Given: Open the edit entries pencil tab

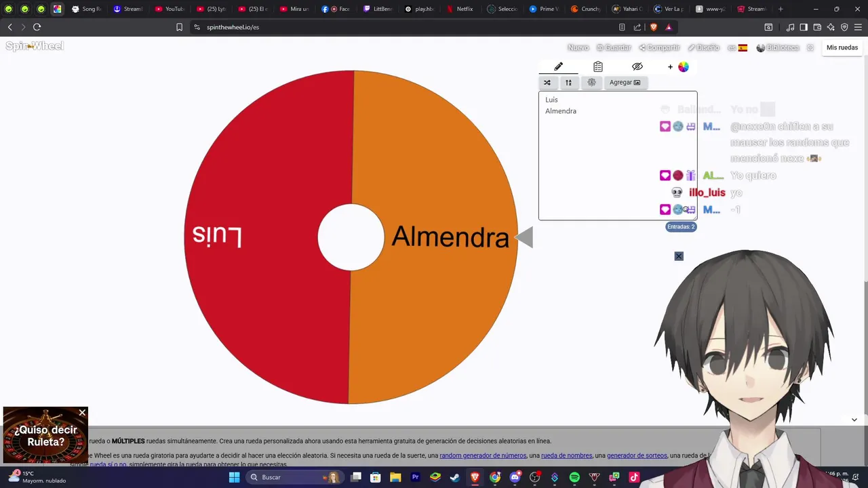Looking at the screenshot, I should click(x=558, y=66).
